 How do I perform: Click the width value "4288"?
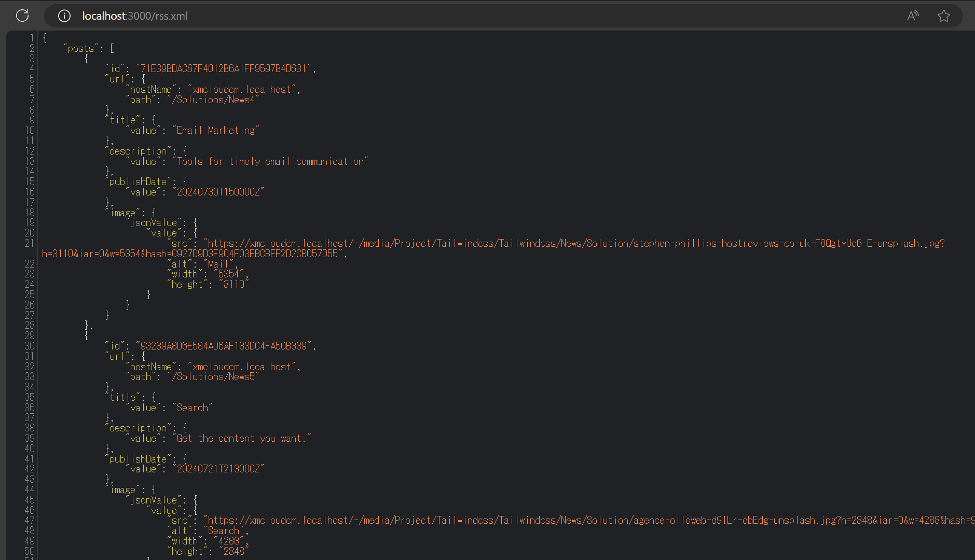click(x=229, y=541)
